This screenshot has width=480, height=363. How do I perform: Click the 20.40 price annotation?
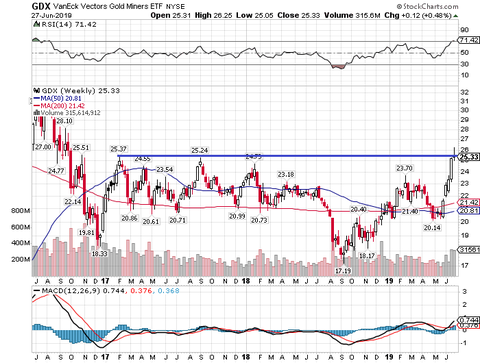point(359,210)
